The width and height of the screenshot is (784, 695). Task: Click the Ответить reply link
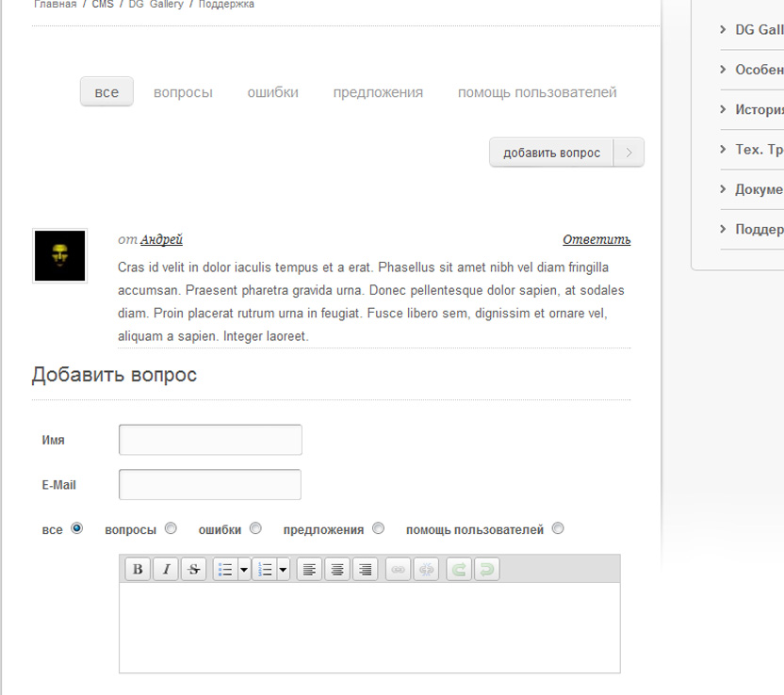(596, 239)
